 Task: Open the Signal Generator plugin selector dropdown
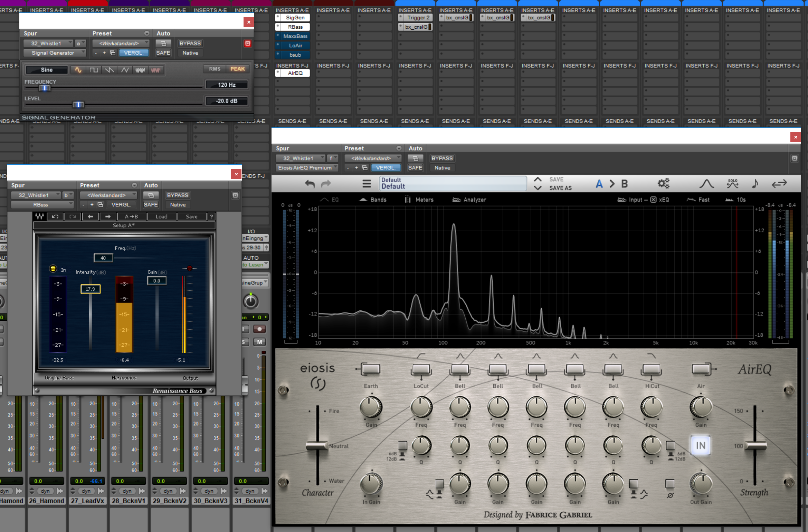point(55,53)
